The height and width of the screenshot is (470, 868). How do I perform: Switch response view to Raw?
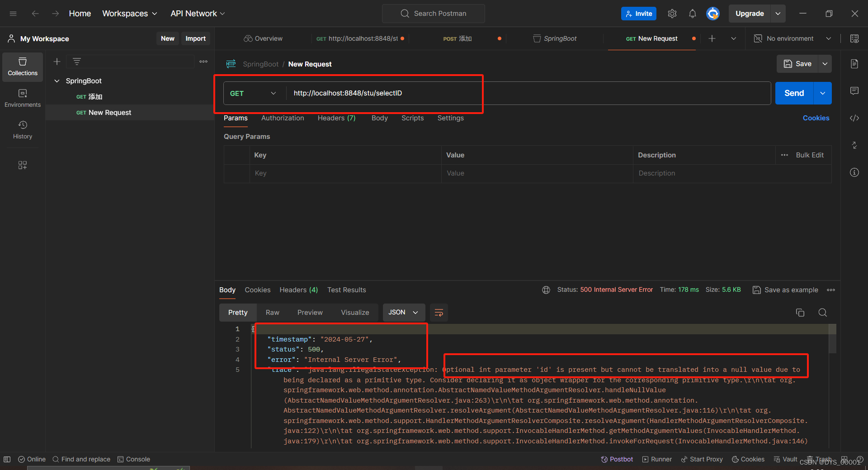(273, 313)
